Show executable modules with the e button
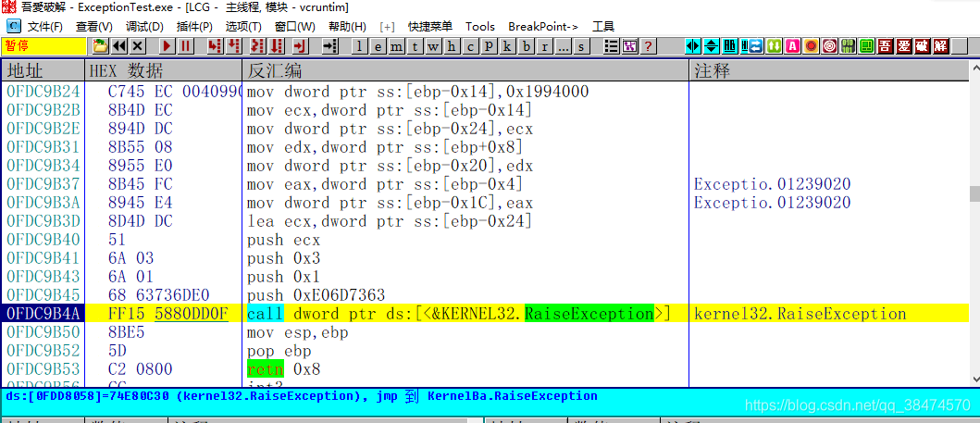Viewport: 980px width, 423px height. pos(378,45)
